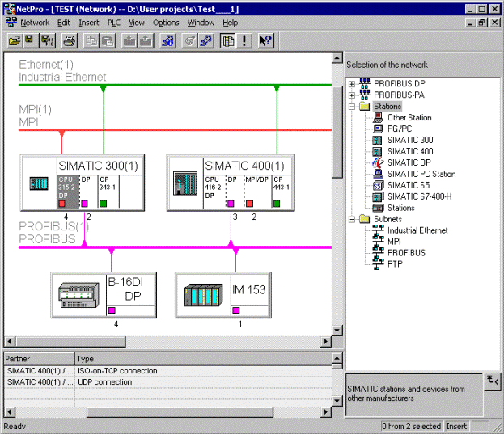
Task: Click the Open project toolbar icon
Action: (14, 40)
